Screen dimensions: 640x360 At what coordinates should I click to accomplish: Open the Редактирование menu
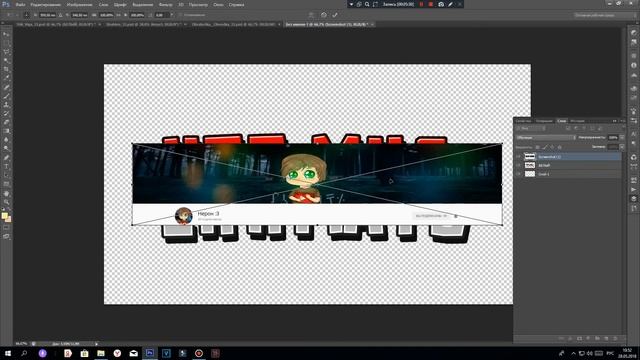45,4
